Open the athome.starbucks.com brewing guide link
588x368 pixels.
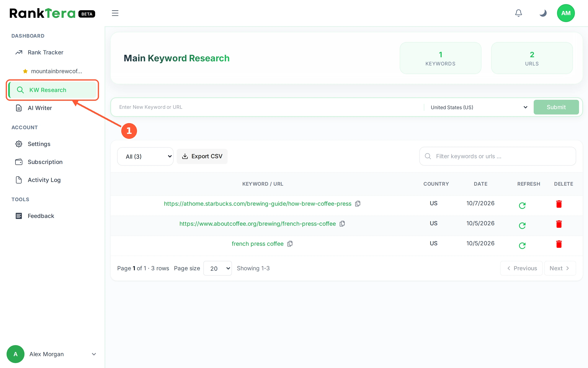257,203
